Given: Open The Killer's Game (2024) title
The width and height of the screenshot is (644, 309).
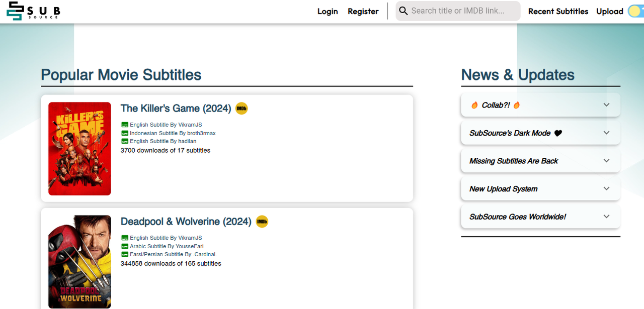Looking at the screenshot, I should click(176, 108).
